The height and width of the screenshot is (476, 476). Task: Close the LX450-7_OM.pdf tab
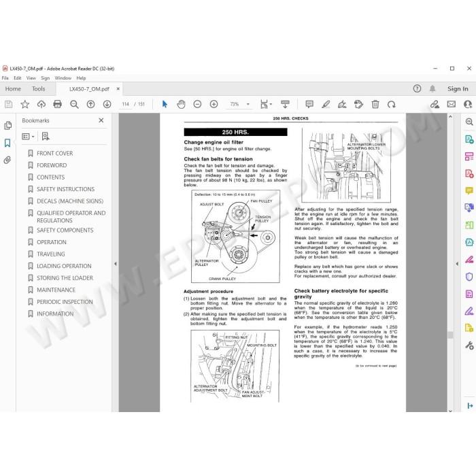[x=118, y=89]
